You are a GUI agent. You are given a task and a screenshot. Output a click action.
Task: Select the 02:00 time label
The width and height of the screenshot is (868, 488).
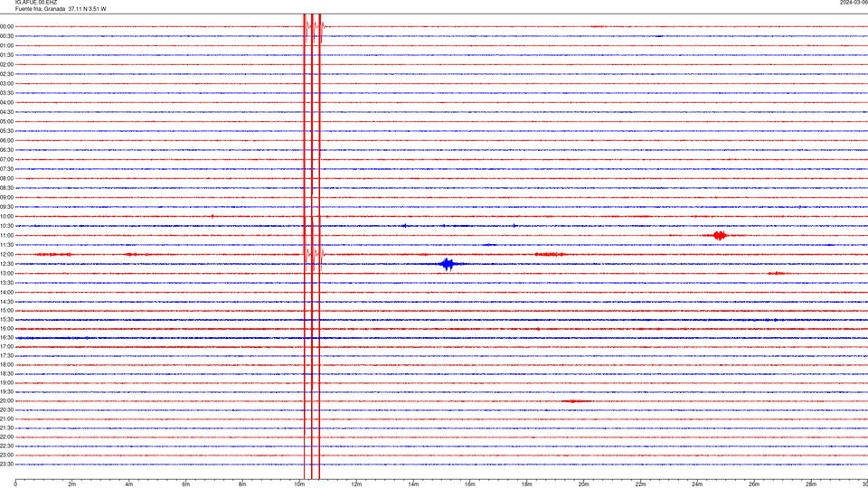pyautogui.click(x=6, y=65)
